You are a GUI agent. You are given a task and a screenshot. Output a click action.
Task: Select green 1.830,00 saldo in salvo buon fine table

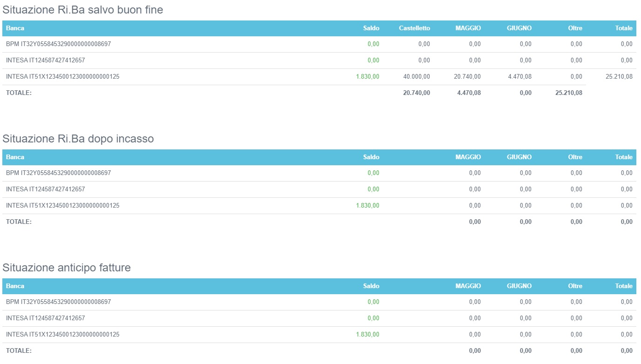[367, 77]
